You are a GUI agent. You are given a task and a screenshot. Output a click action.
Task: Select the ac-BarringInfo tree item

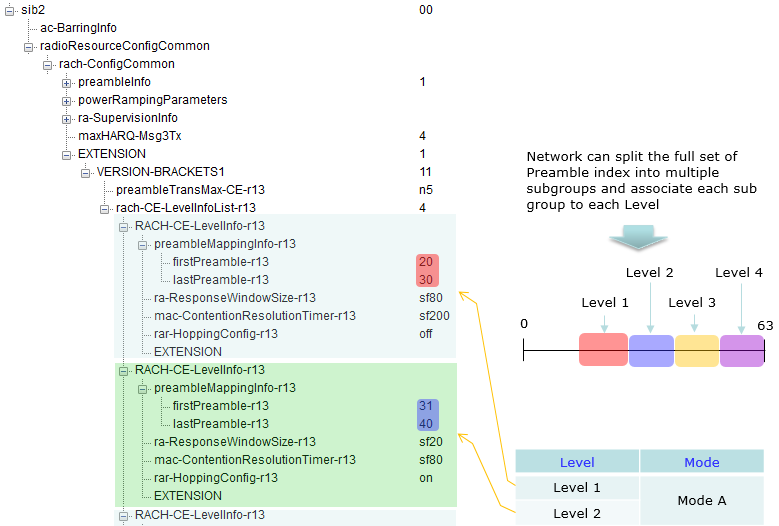click(78, 28)
